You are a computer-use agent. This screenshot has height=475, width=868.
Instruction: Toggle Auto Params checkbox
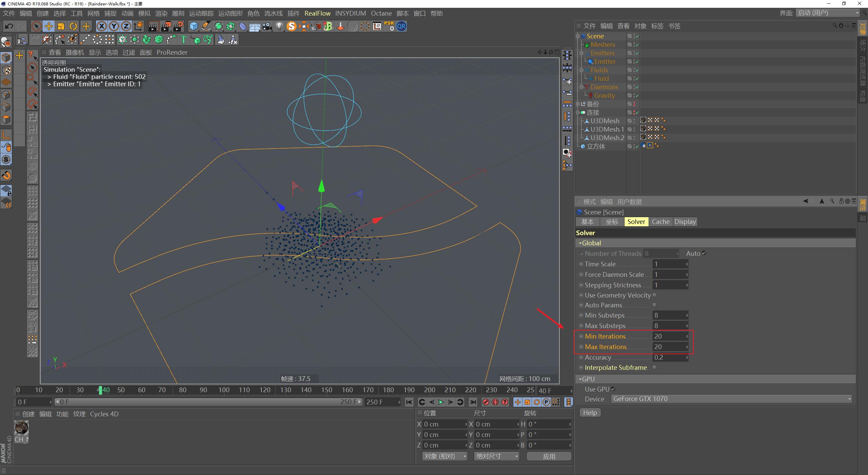[655, 305]
